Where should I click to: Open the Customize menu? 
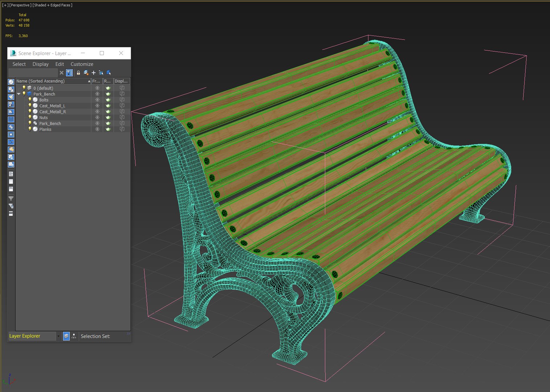tap(82, 64)
